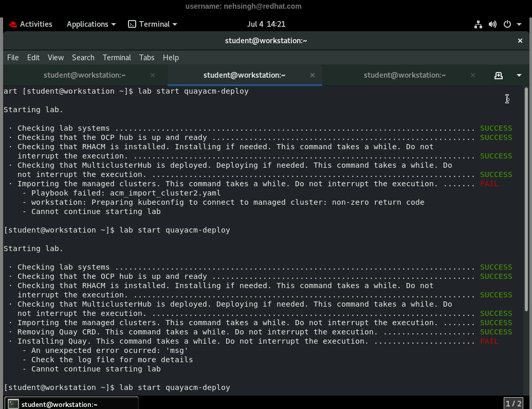
Task: Click the volume speaker icon
Action: coord(492,24)
